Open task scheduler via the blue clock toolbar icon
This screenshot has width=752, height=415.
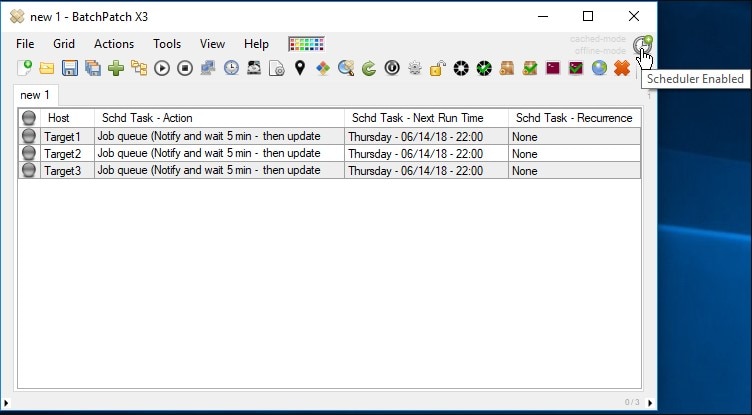click(x=231, y=68)
